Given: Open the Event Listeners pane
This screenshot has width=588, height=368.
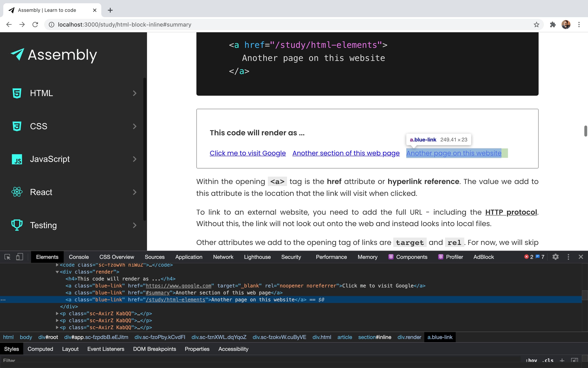Looking at the screenshot, I should tap(106, 349).
